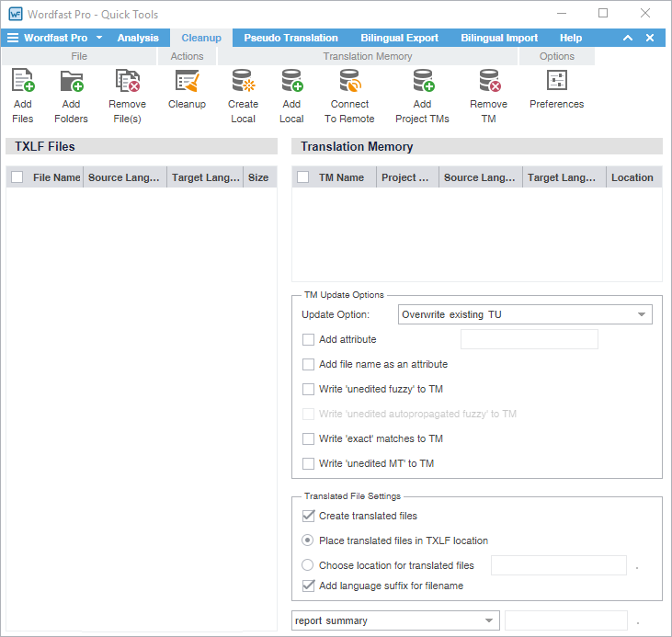Screen dimensions: 672x637
Task: Close Quick Tools with the ribbon X
Action: click(x=650, y=38)
